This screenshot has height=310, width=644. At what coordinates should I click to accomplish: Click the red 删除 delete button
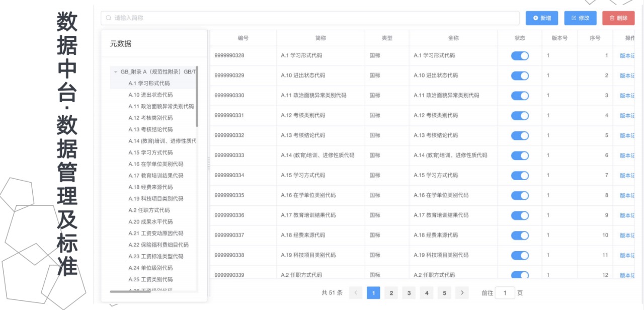(x=618, y=18)
